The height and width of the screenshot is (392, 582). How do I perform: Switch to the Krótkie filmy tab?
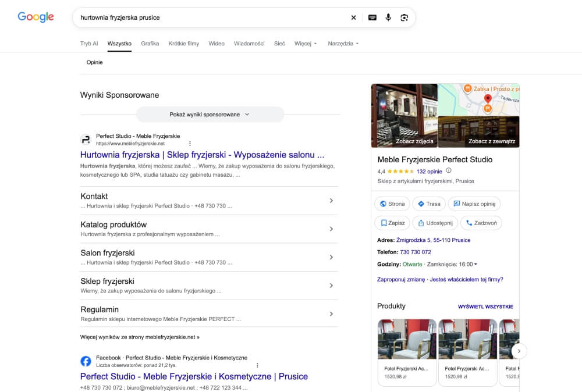(x=184, y=44)
